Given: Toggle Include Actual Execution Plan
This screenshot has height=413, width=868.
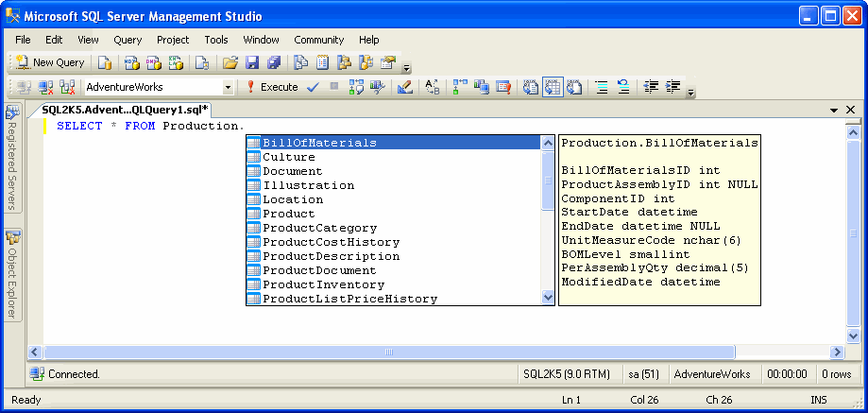Looking at the screenshot, I should tap(460, 87).
